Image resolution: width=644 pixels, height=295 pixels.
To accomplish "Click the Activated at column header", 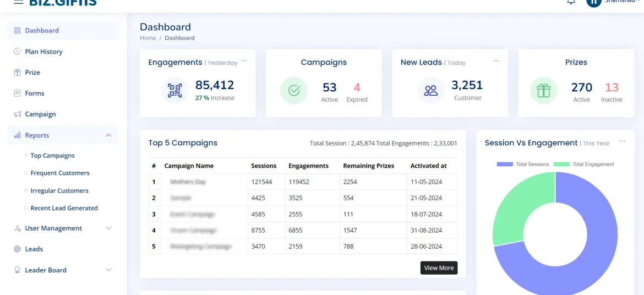I will (428, 166).
